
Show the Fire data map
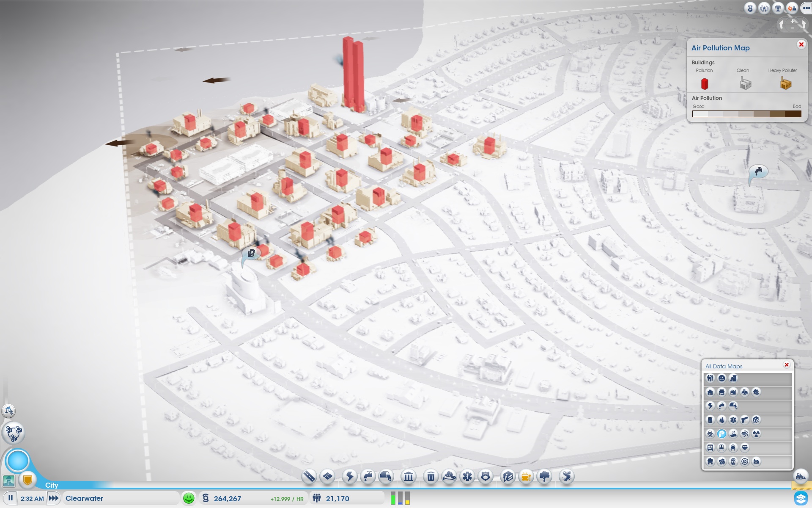point(721,420)
